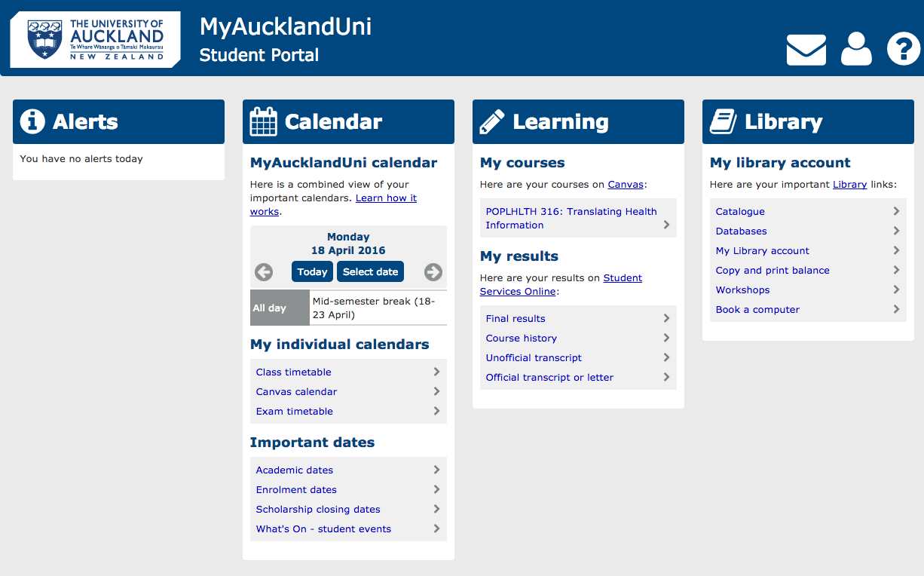This screenshot has width=924, height=576.
Task: Expand the Final results chevron
Action: [x=666, y=318]
